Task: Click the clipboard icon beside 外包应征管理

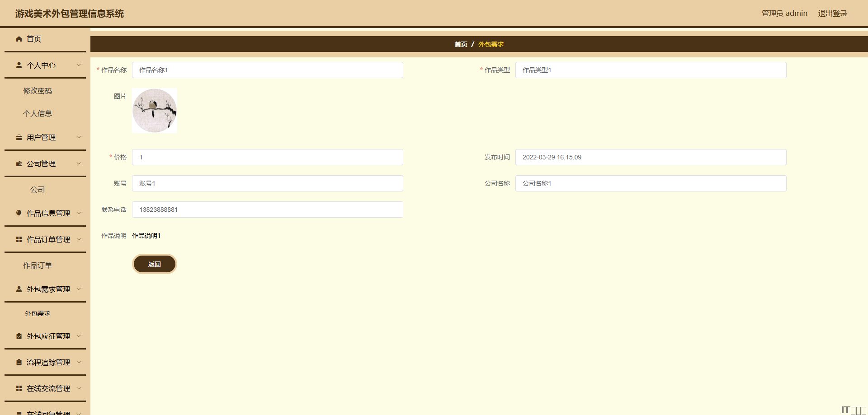Action: coord(19,336)
